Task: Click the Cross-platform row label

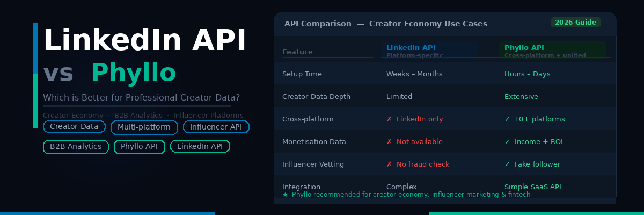Action: (308, 119)
